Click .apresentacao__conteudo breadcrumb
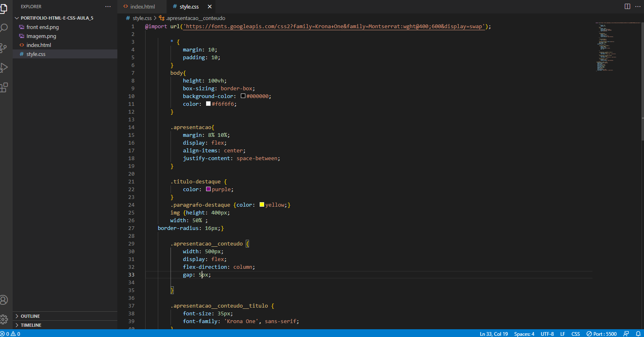Viewport: 644px width, 337px height. pyautogui.click(x=195, y=18)
